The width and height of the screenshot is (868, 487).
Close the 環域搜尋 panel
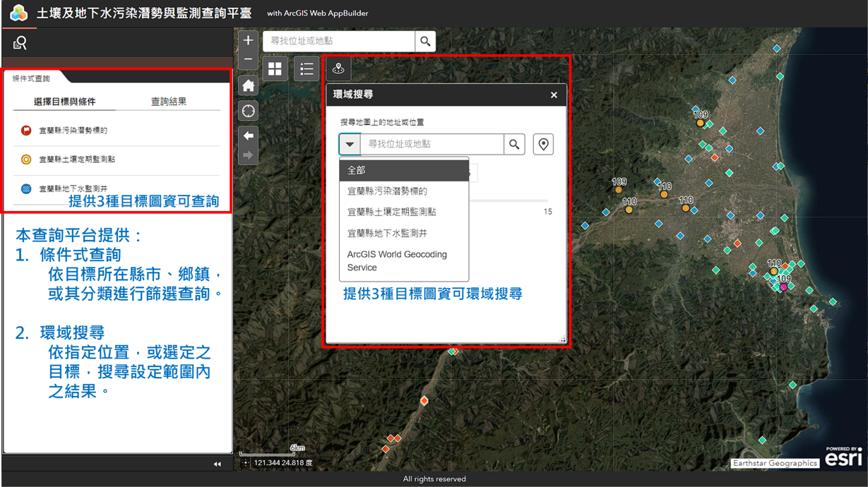pyautogui.click(x=554, y=95)
